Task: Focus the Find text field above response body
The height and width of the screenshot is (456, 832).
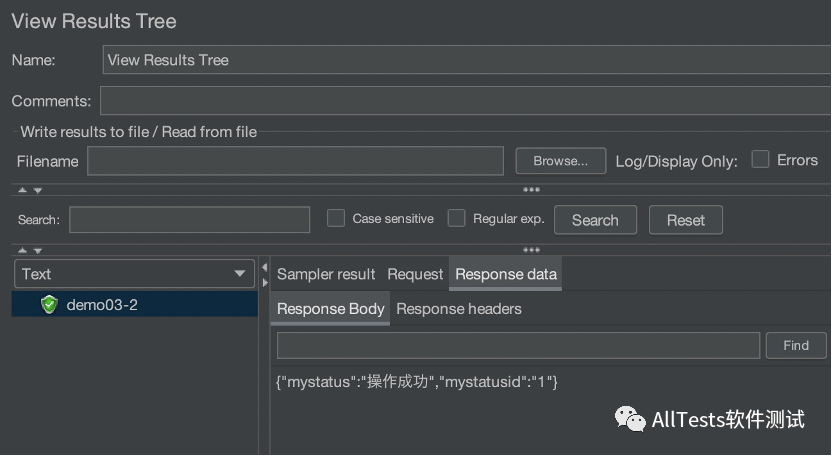Action: [x=518, y=346]
